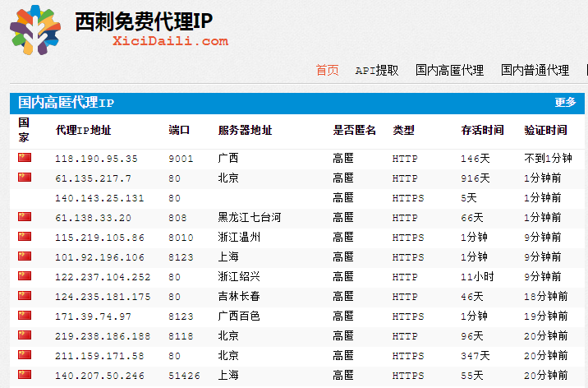Click the 端口 column header
The width and height of the screenshot is (588, 388).
[179, 130]
